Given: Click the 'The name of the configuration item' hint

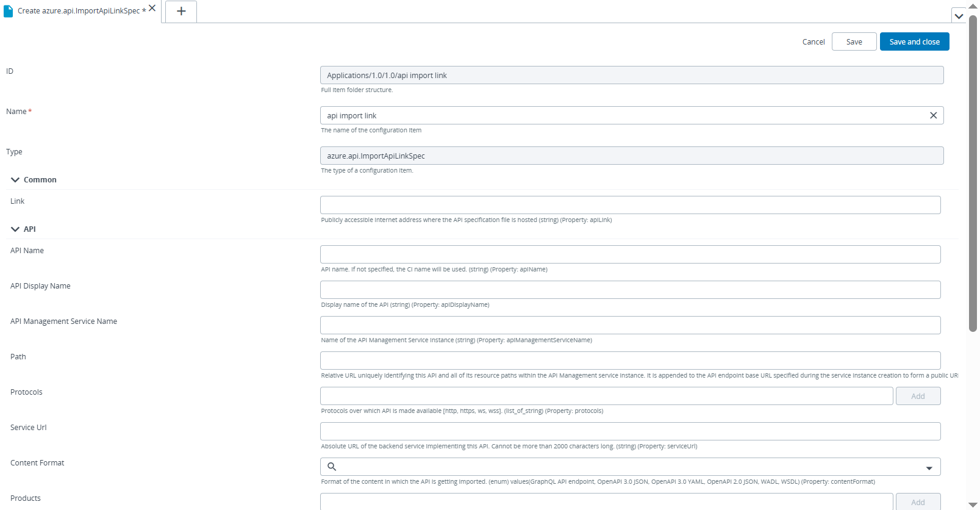Looking at the screenshot, I should (371, 130).
